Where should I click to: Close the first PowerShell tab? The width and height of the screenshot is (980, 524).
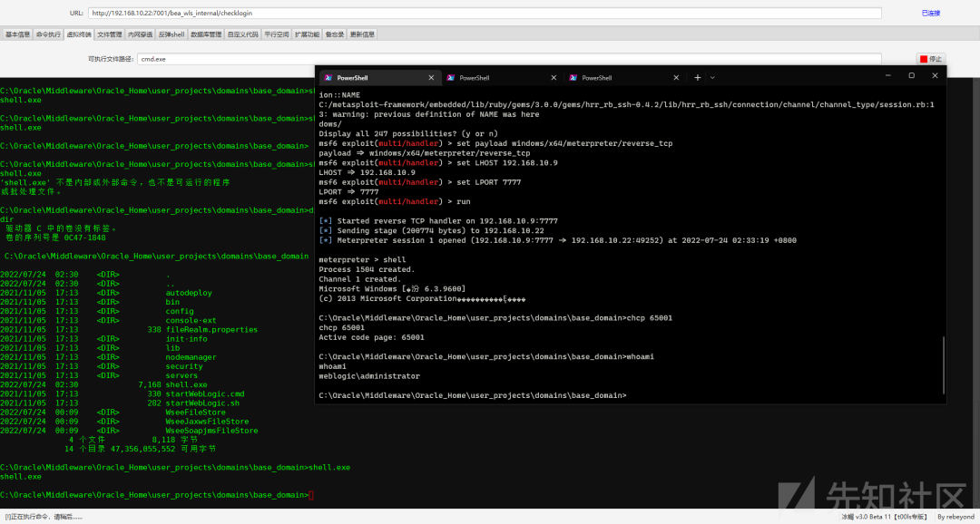tap(431, 77)
